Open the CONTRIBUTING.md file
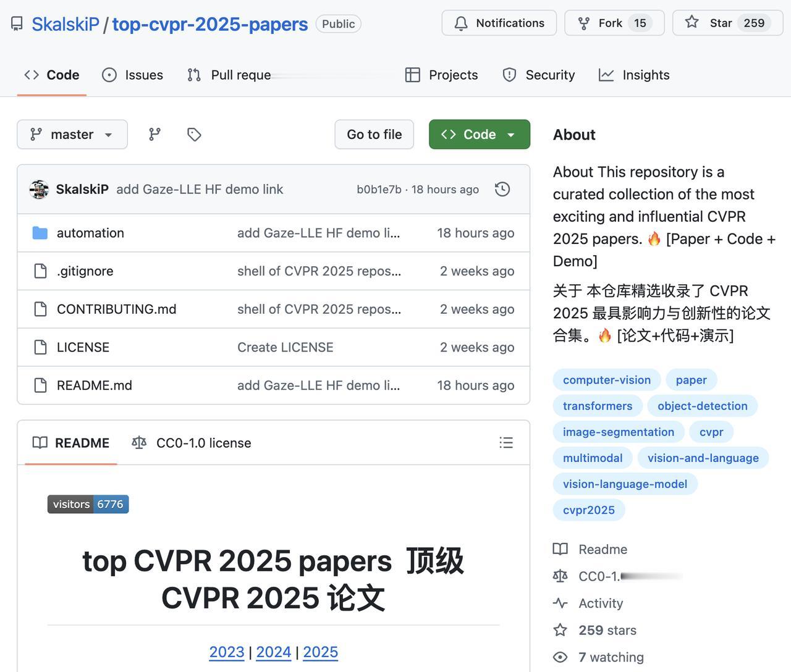This screenshot has width=791, height=672. [x=117, y=309]
